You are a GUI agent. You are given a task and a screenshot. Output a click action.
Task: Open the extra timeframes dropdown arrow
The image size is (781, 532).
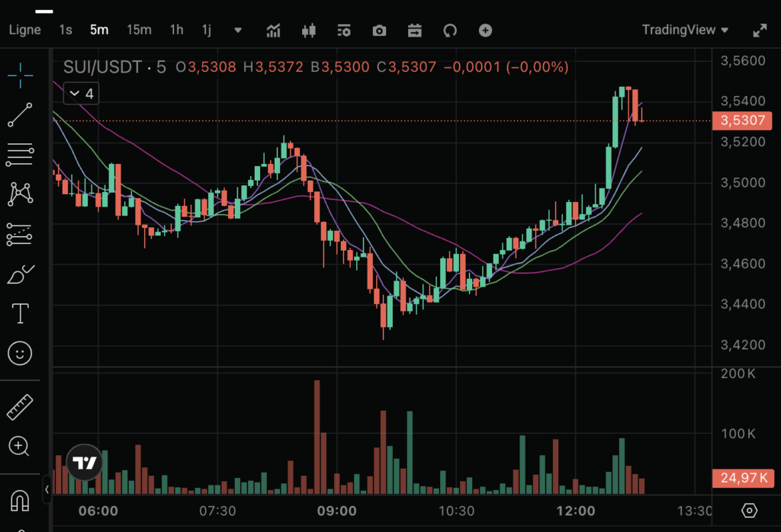click(237, 30)
